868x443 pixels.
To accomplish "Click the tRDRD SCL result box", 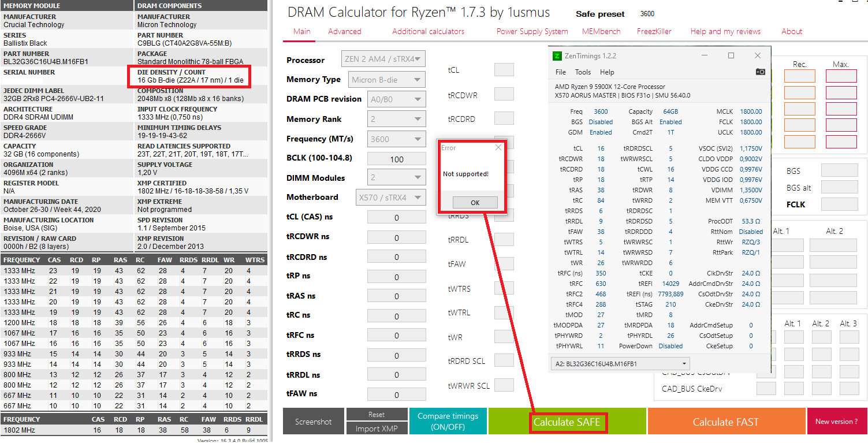I will coord(504,360).
